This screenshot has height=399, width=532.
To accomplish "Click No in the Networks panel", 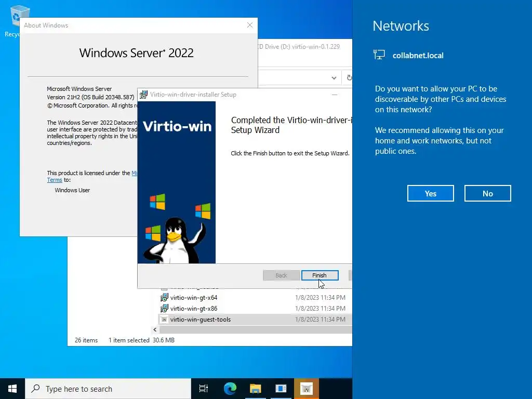I will coord(487,193).
